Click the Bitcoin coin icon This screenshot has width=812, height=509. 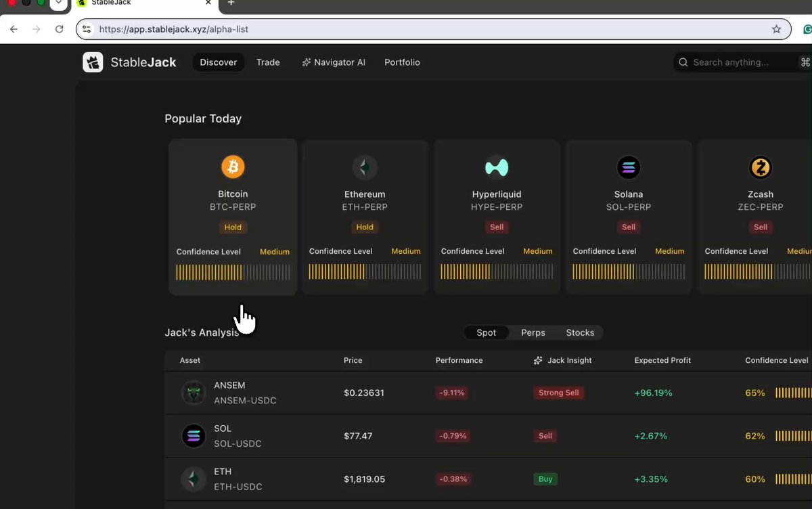(x=233, y=167)
